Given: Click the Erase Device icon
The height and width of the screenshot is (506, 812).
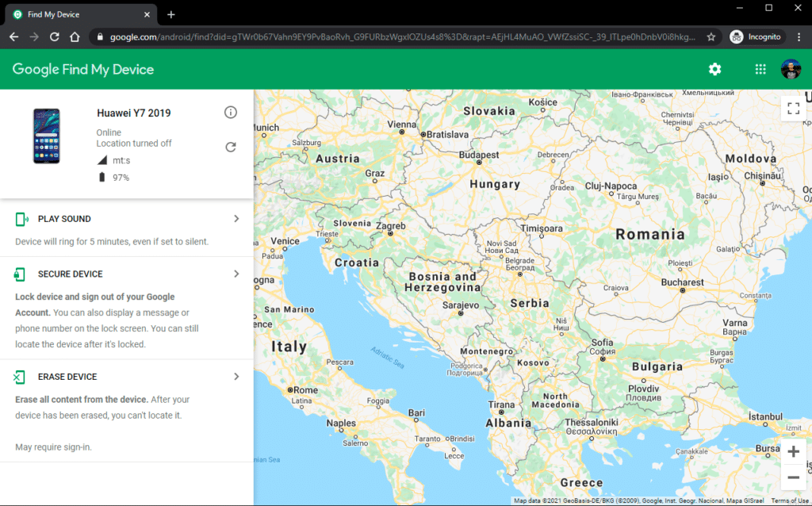Looking at the screenshot, I should pyautogui.click(x=19, y=377).
